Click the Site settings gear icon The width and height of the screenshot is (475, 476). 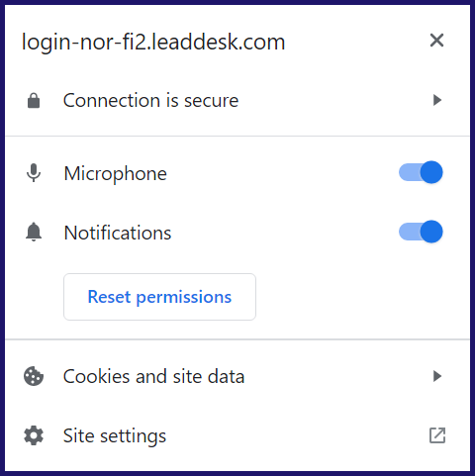click(34, 435)
